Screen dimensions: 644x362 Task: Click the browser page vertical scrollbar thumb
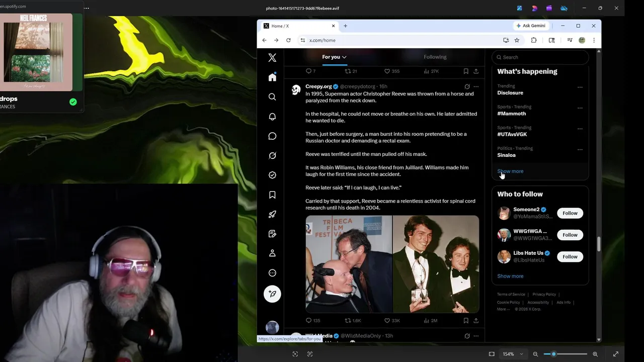599,244
